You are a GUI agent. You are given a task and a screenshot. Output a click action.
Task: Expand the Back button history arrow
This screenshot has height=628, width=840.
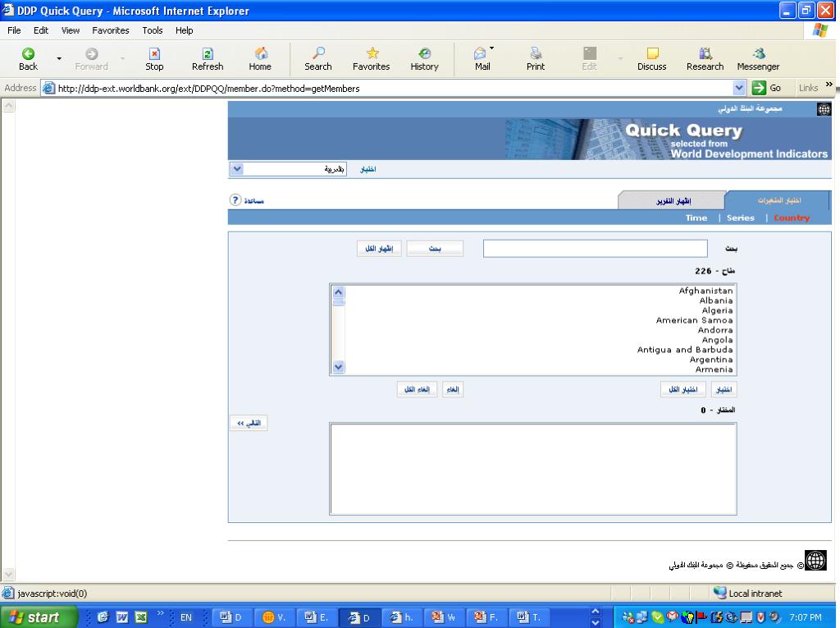pos(59,58)
